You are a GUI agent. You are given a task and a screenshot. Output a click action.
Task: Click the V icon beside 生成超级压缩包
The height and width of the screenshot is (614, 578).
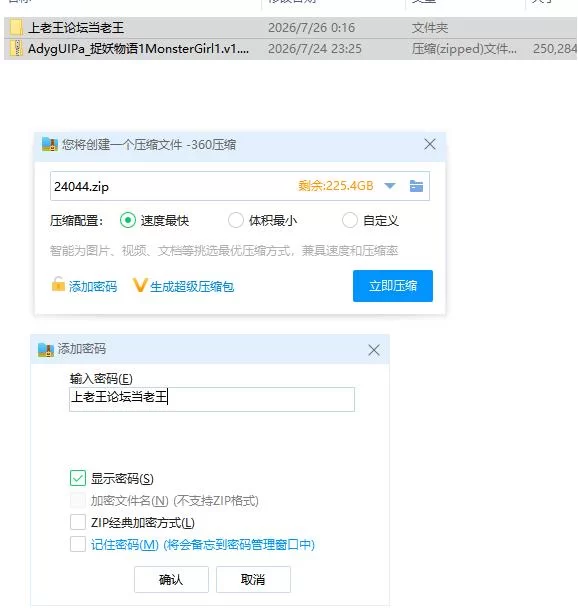point(140,285)
